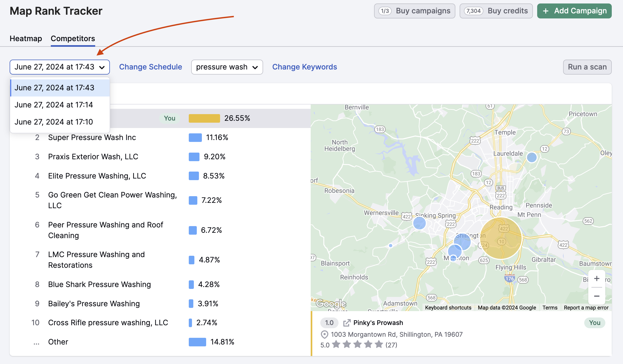Select the Competitors tab
Image resolution: width=623 pixels, height=364 pixels.
pos(73,38)
